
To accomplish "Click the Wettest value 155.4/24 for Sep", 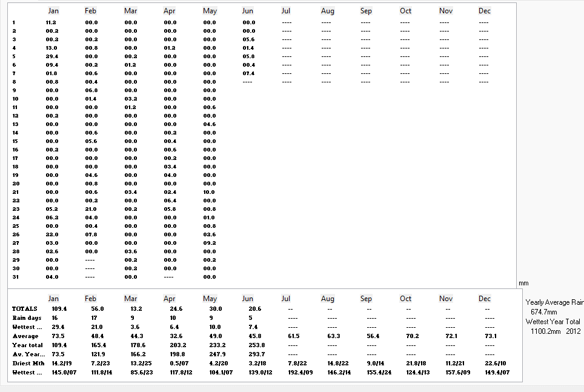I will [379, 372].
